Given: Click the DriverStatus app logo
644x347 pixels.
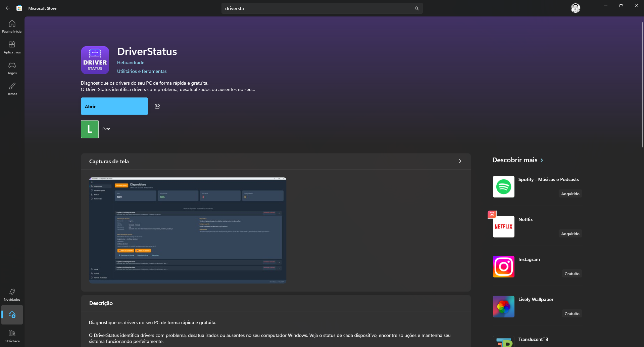Looking at the screenshot, I should 95,60.
